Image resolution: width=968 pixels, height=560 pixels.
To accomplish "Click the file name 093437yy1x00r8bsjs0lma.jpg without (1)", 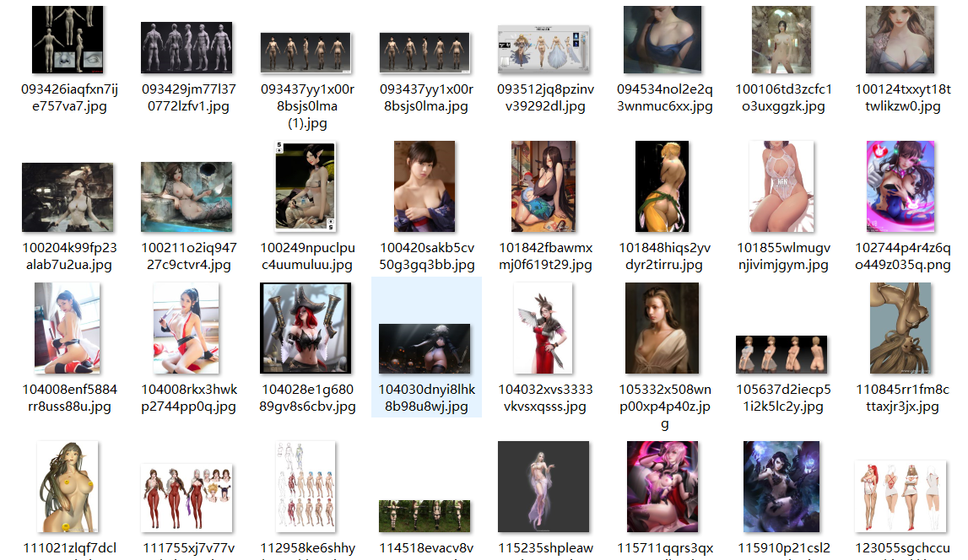I will 426,98.
